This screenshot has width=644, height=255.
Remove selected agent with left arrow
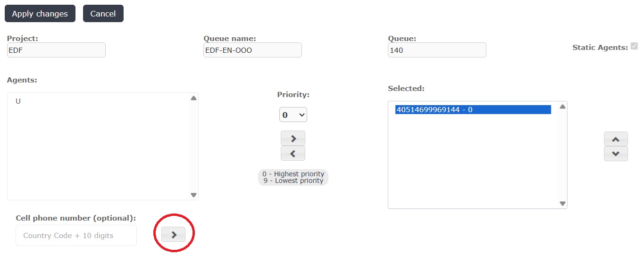[x=293, y=153]
